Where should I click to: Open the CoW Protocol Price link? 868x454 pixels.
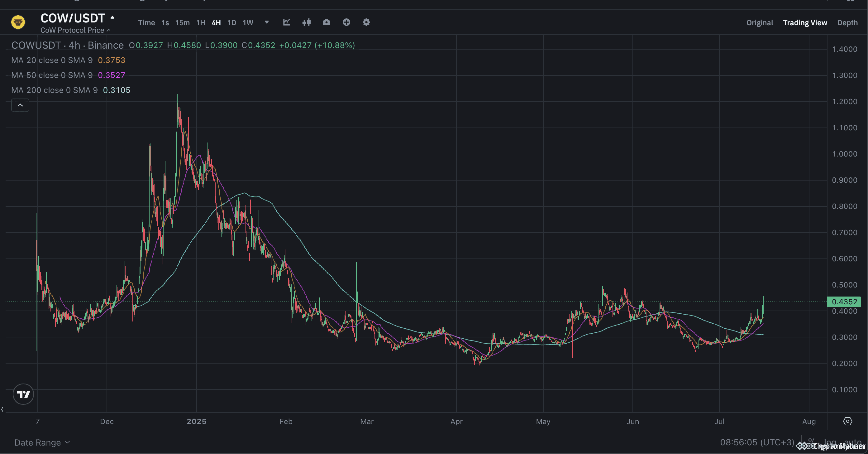(75, 30)
